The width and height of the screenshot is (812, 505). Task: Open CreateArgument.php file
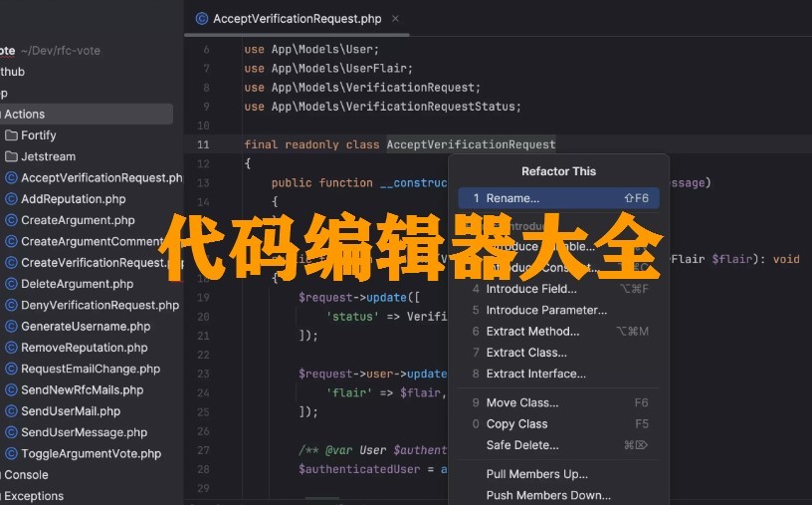[78, 220]
